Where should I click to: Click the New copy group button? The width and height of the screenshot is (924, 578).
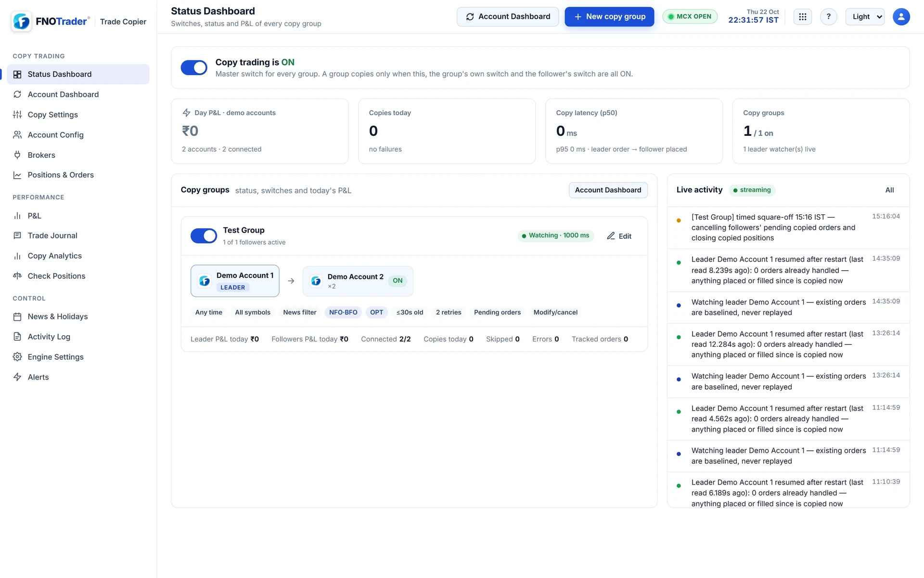[x=609, y=17]
